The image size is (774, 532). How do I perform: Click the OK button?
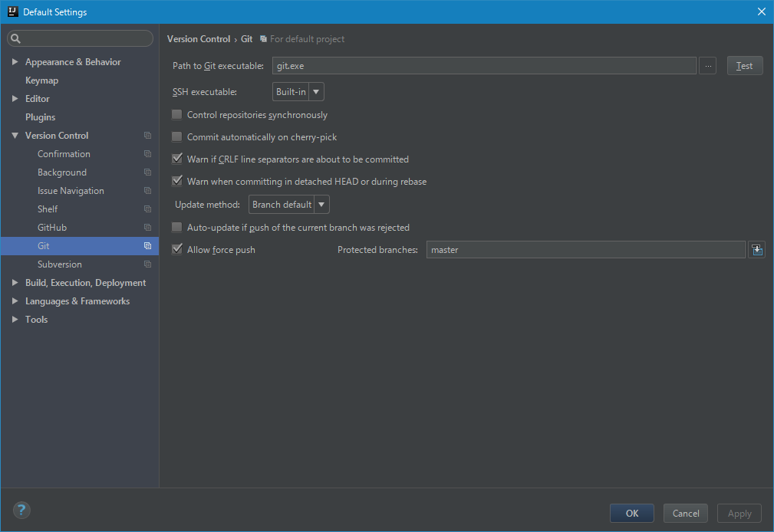pos(631,514)
